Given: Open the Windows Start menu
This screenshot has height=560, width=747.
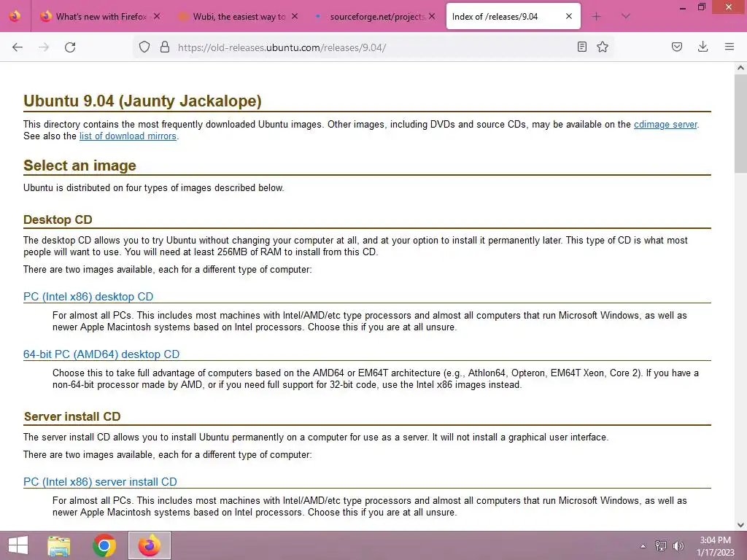Looking at the screenshot, I should (x=18, y=545).
